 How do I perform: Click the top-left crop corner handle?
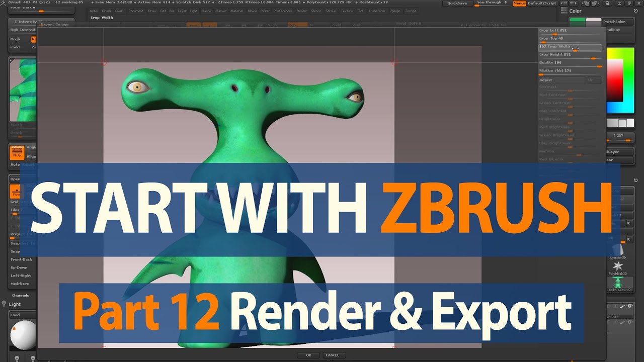click(x=104, y=63)
